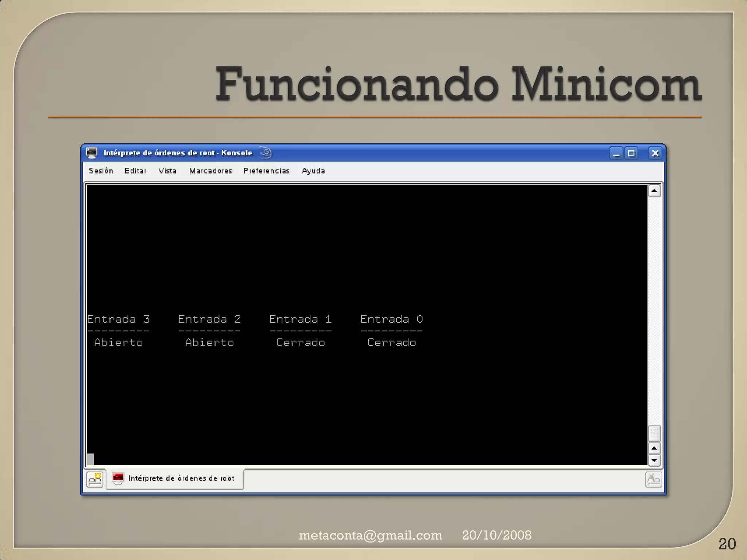747x560 pixels.
Task: Click the Entrada 3 label in terminal
Action: (119, 319)
